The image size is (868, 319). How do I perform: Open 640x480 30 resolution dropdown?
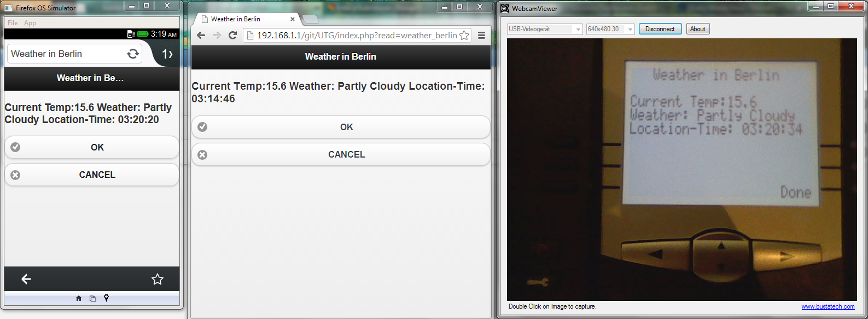(x=610, y=29)
